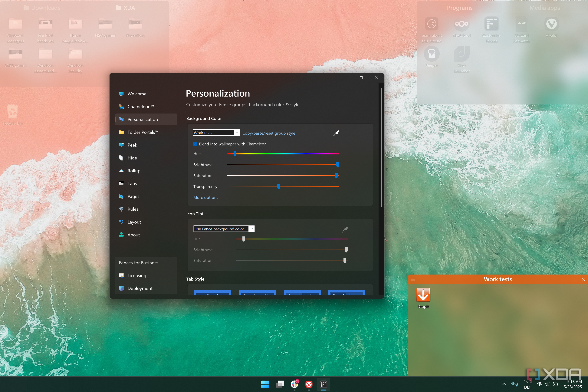The width and height of the screenshot is (588, 392).
Task: Switch to Media apps tab in fence
Action: point(544,8)
